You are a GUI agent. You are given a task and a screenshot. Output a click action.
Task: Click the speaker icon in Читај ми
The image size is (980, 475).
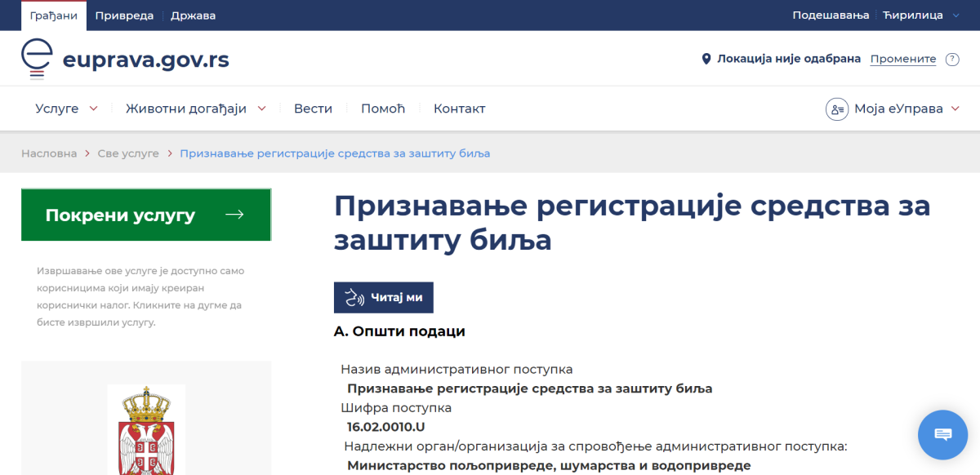coord(354,298)
